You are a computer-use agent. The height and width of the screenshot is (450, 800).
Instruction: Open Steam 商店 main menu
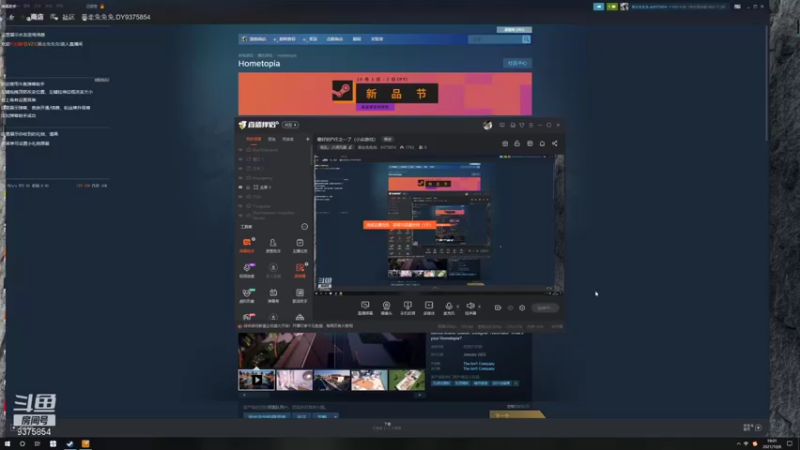(36, 17)
